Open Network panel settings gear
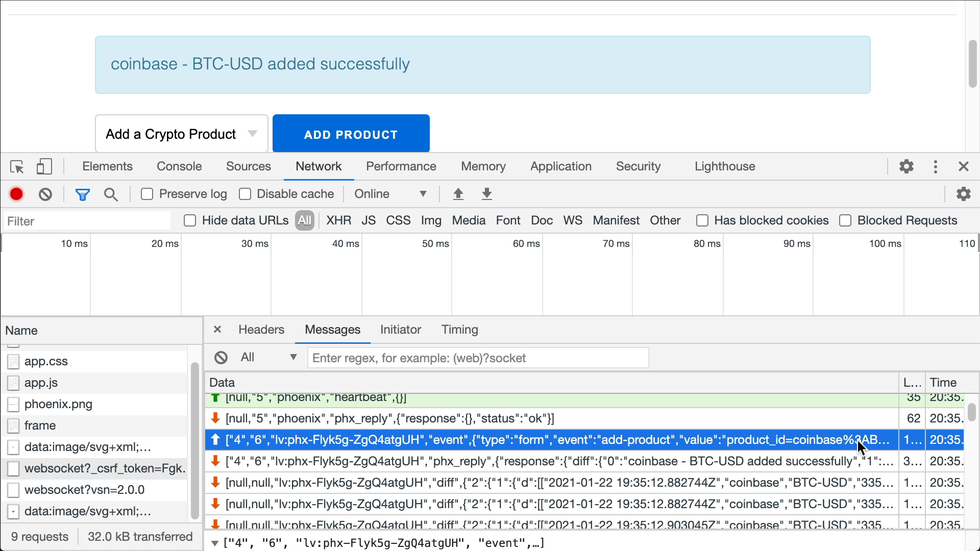 pyautogui.click(x=964, y=194)
